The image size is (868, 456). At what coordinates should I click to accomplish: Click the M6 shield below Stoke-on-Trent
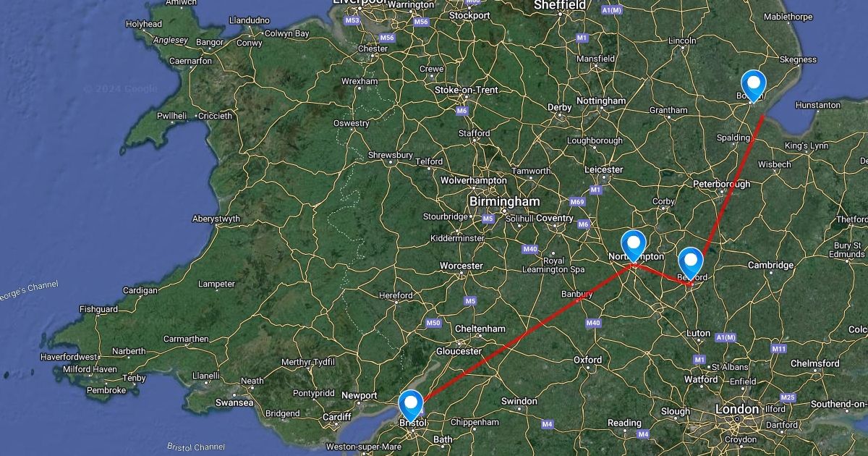point(462,111)
